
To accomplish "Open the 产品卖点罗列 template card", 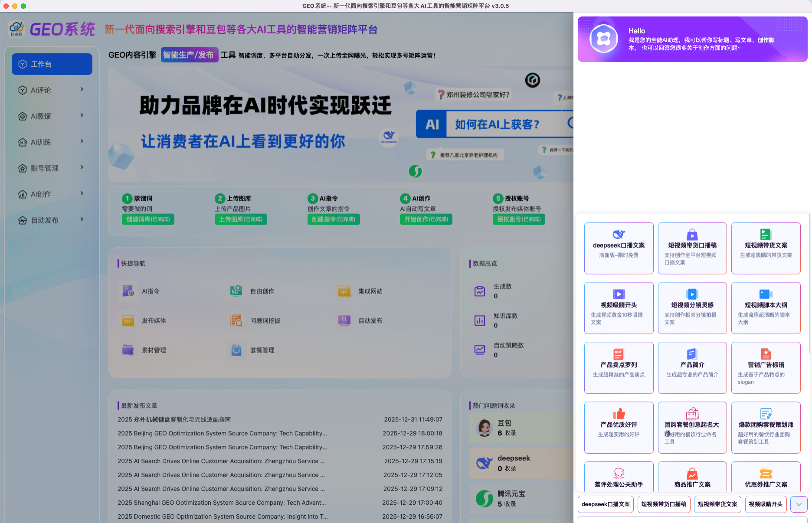I will [x=619, y=368].
